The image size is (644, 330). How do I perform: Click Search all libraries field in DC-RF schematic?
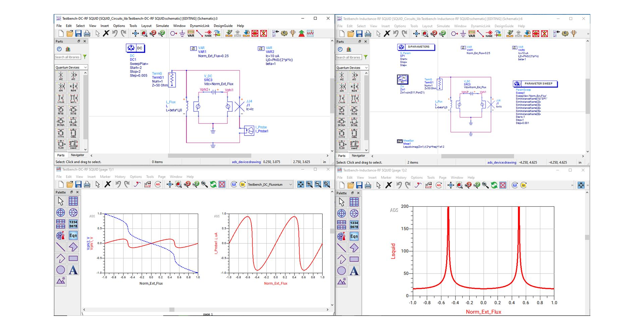(x=67, y=57)
